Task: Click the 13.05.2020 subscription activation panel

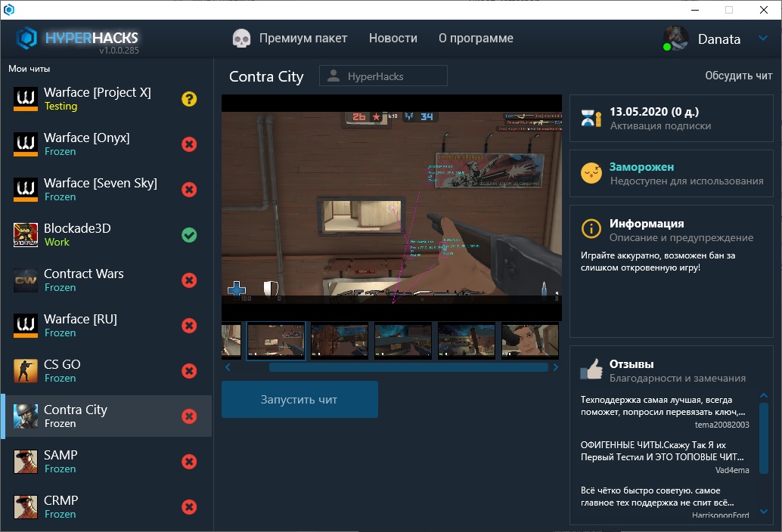Action: click(x=672, y=119)
